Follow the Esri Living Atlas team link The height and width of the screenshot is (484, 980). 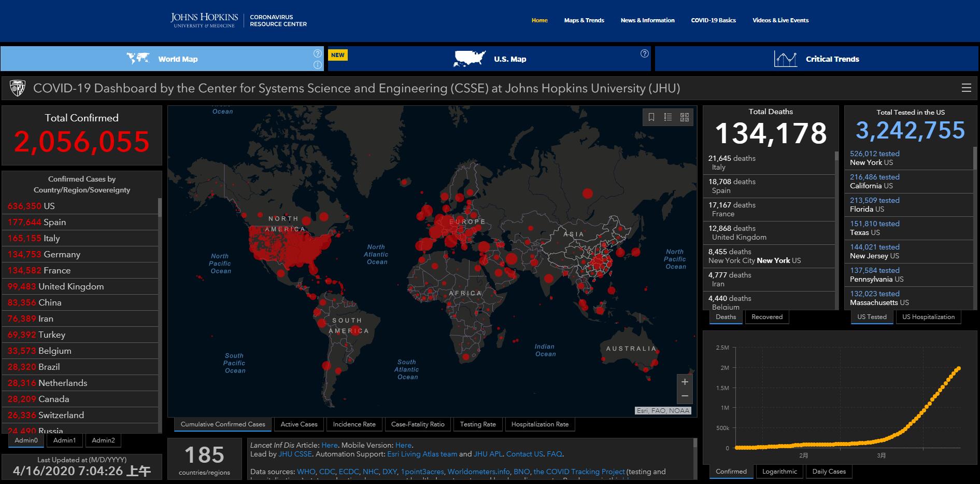pyautogui.click(x=422, y=454)
